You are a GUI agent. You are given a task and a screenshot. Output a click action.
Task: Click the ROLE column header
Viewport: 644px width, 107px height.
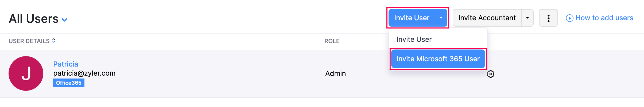pyautogui.click(x=332, y=41)
